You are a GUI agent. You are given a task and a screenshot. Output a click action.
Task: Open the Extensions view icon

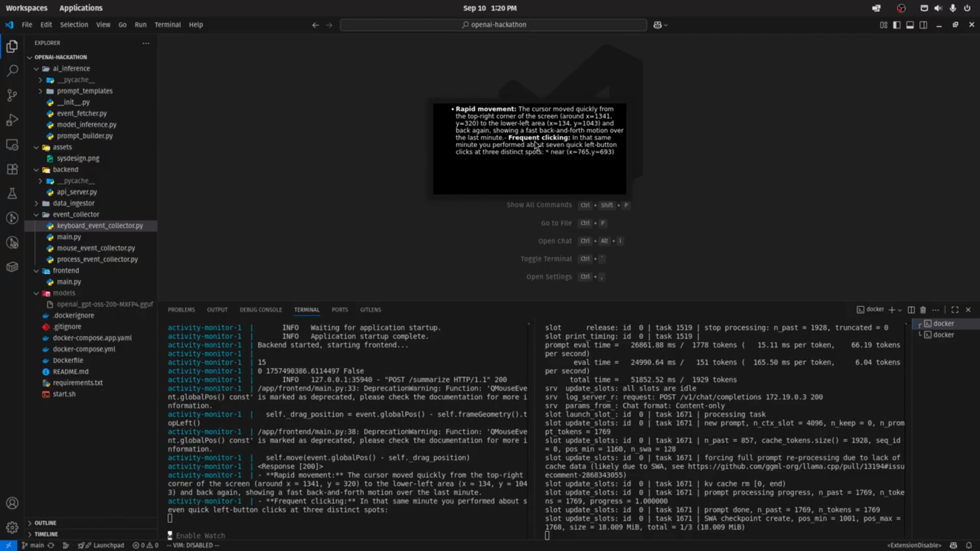[x=12, y=169]
